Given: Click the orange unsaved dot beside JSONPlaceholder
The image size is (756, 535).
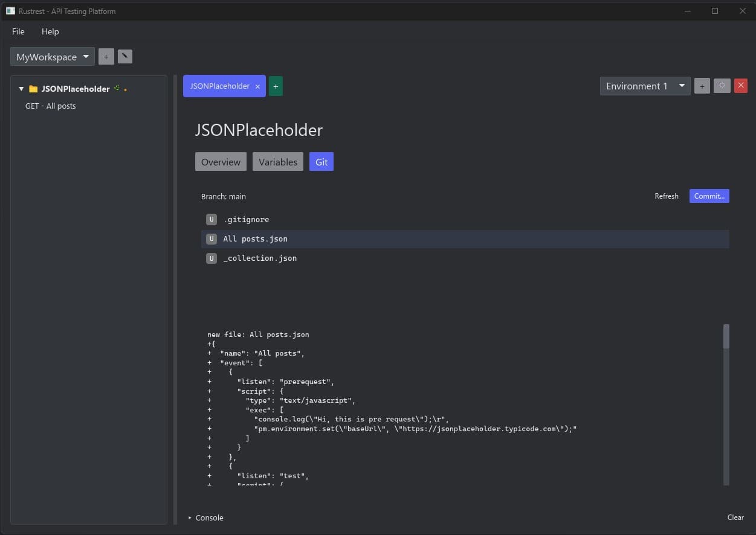Looking at the screenshot, I should click(x=125, y=89).
